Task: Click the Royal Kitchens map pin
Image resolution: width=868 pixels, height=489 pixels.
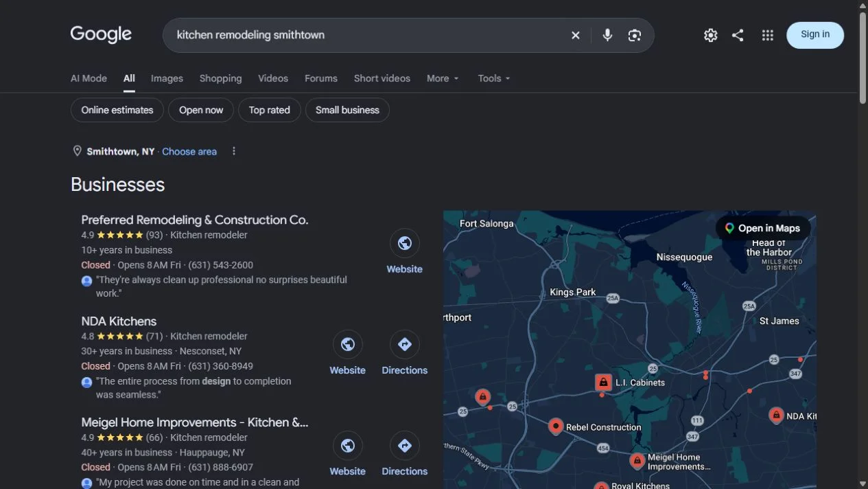Action: (602, 486)
